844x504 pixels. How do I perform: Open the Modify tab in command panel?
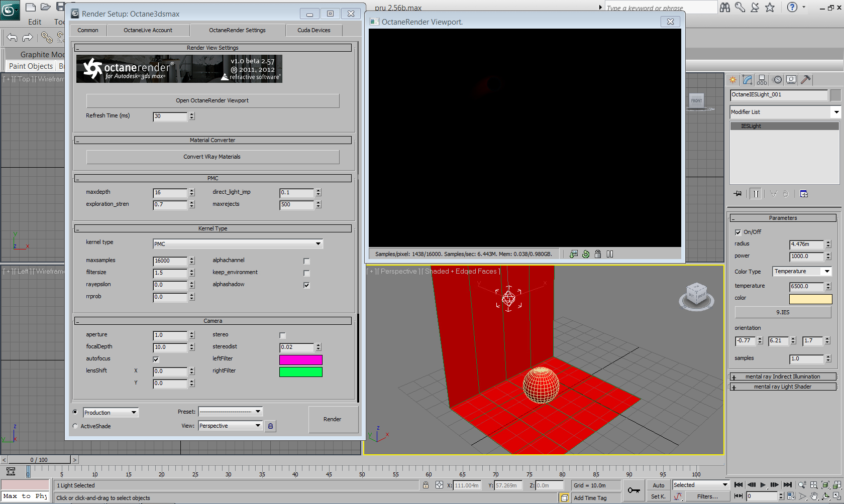(x=748, y=80)
